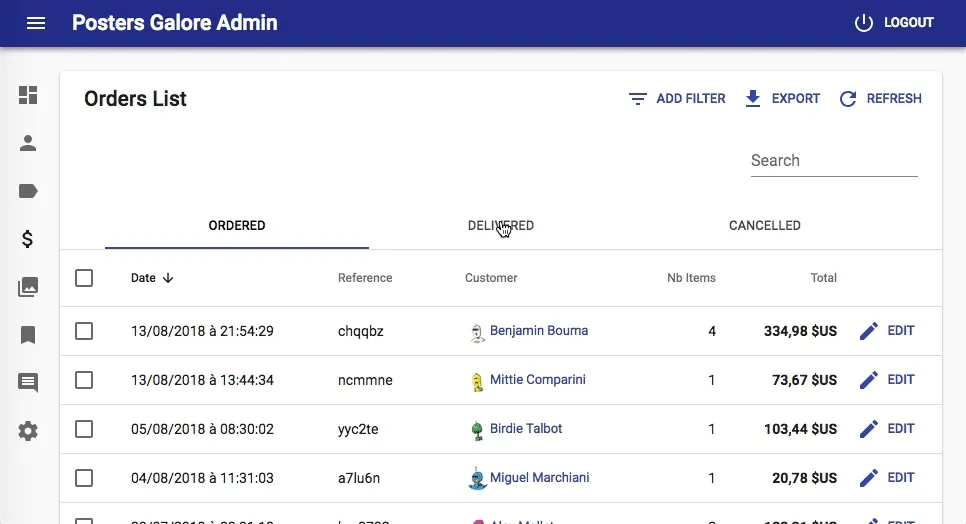Click Edit for the 73,67 $US order
This screenshot has height=524, width=966.
pyautogui.click(x=887, y=380)
